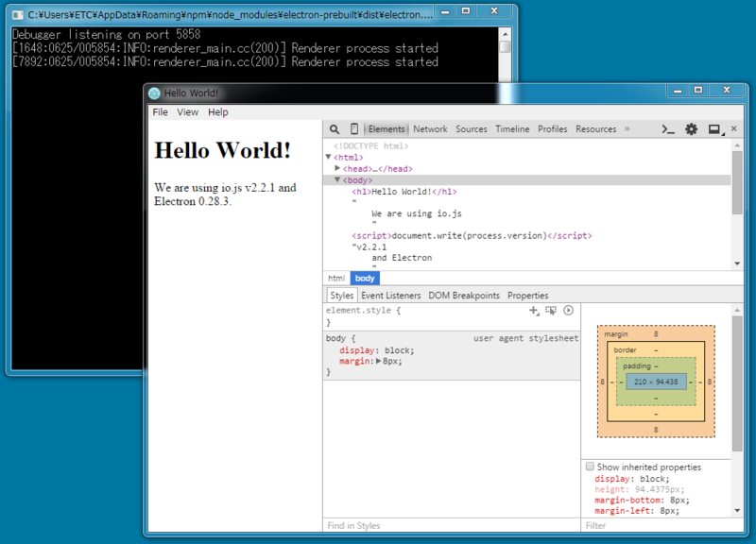Switch to the Sources tab
Viewport: 756px width, 544px height.
[472, 129]
